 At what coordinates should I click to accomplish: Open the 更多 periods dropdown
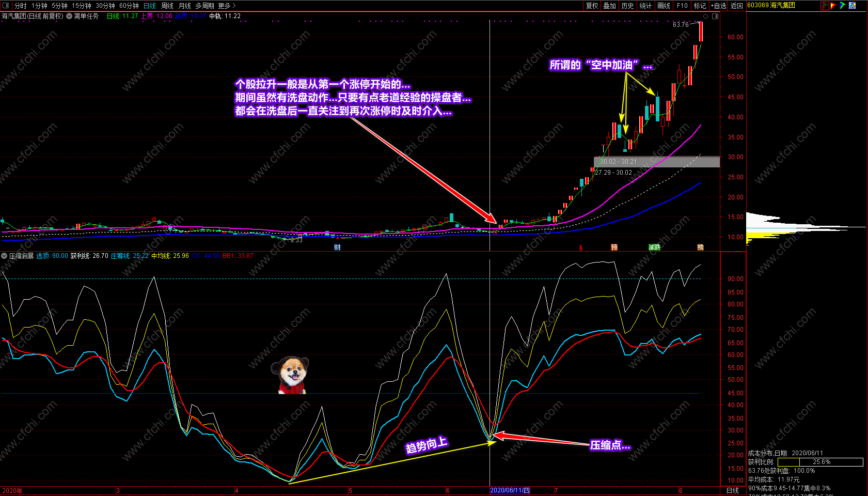227,6
